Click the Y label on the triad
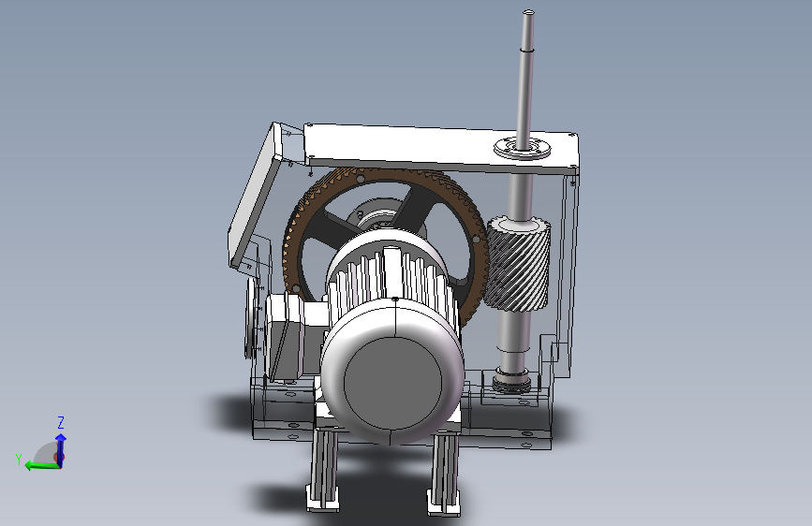This screenshot has height=526, width=812. pos(19,460)
